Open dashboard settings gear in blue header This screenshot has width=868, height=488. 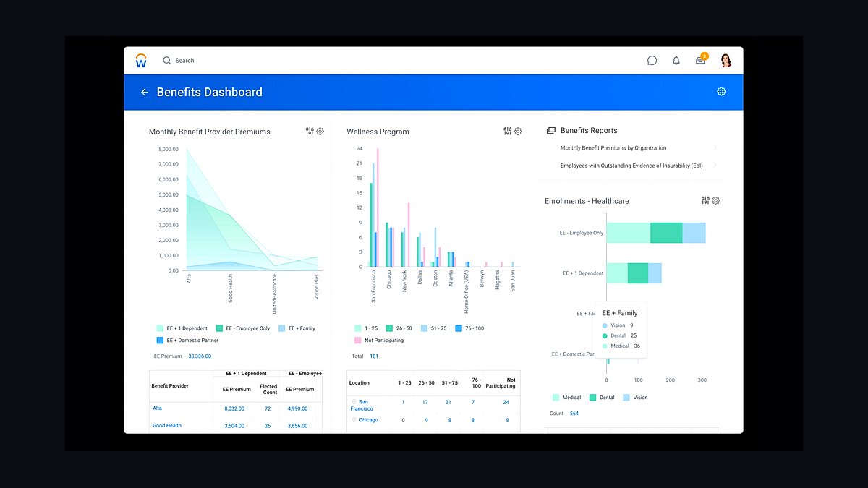721,92
